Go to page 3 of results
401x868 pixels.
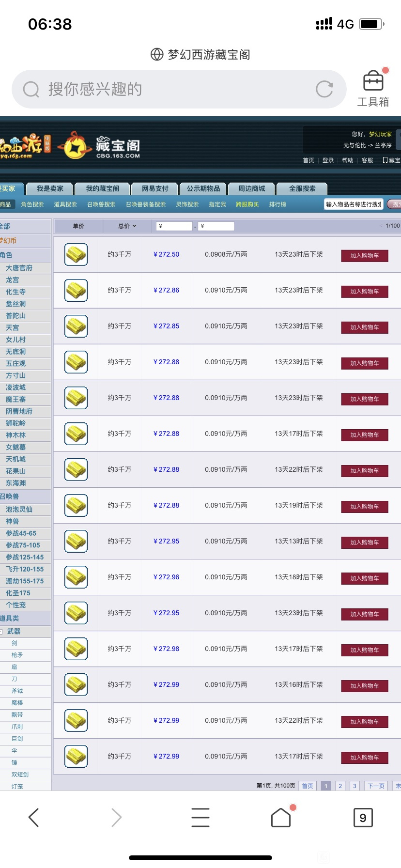[x=355, y=786]
